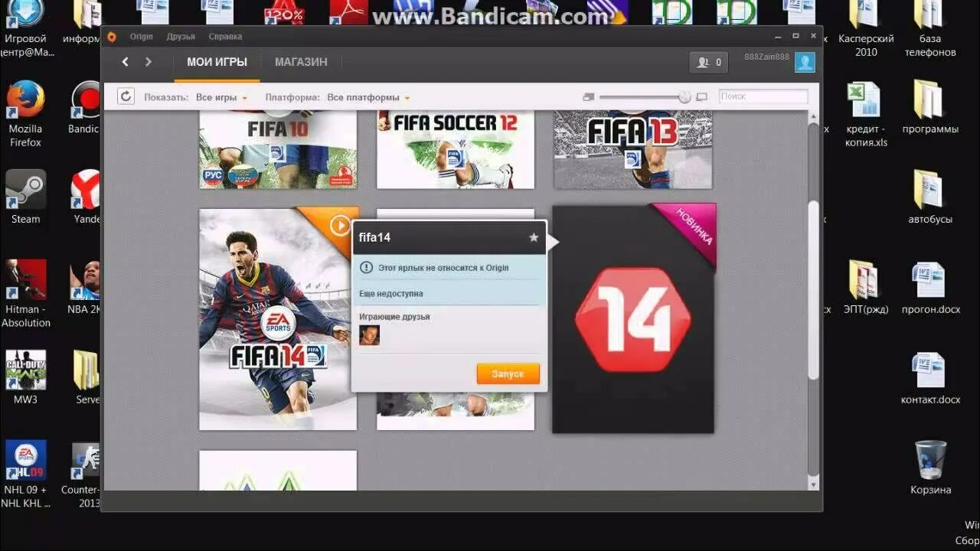Switch to the МАГАЗИН tab

click(301, 62)
